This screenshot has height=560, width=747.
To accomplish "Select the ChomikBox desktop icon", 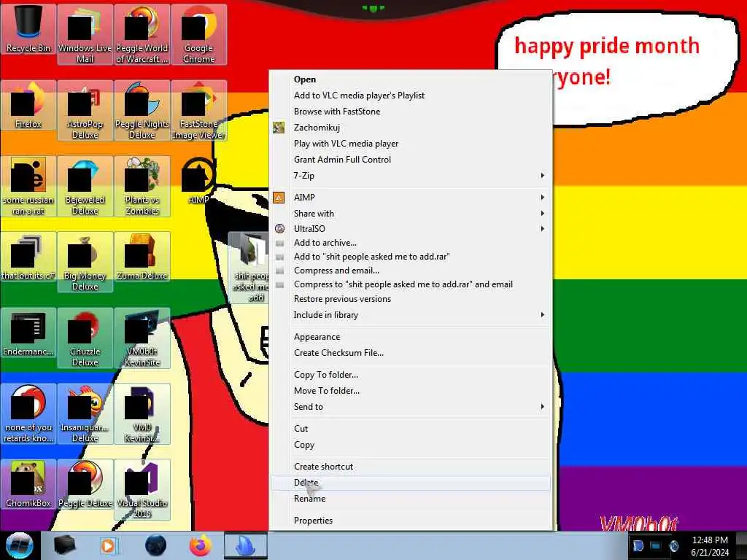I will (x=28, y=484).
